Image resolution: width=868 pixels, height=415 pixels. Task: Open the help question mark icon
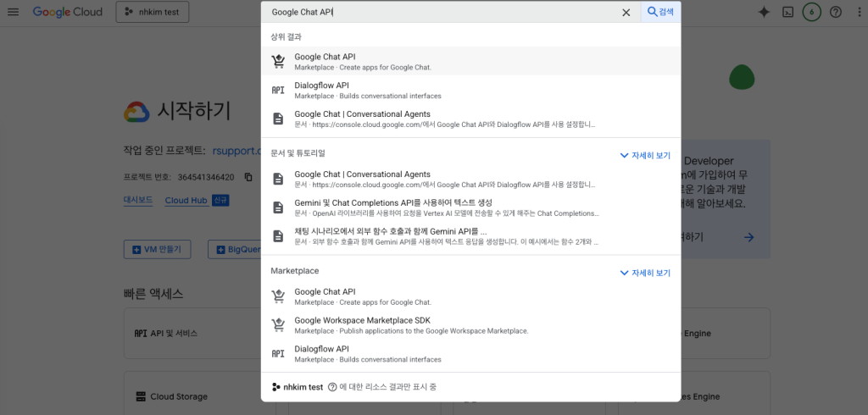(x=836, y=12)
